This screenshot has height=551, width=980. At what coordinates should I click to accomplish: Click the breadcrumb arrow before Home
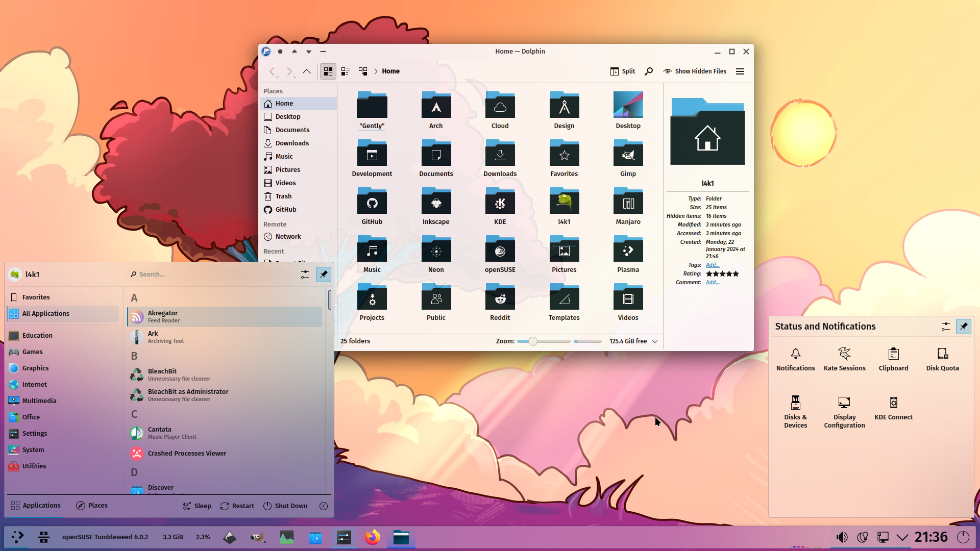[376, 71]
